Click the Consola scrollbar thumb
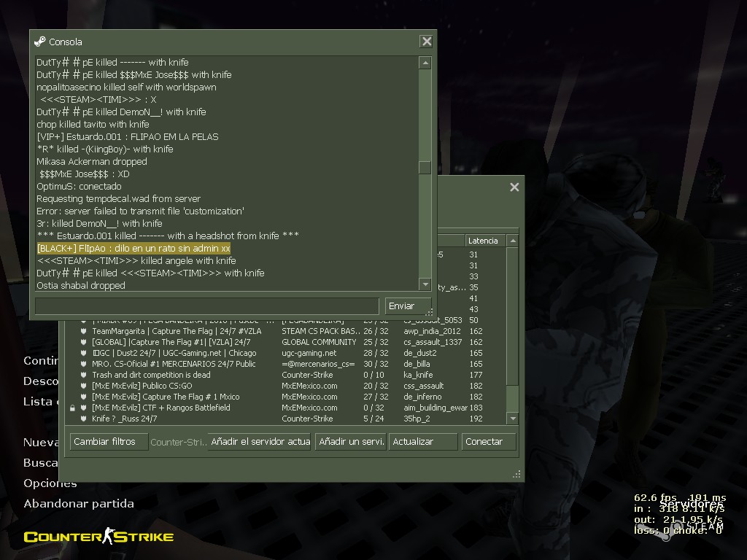The width and height of the screenshot is (747, 560). pyautogui.click(x=425, y=168)
